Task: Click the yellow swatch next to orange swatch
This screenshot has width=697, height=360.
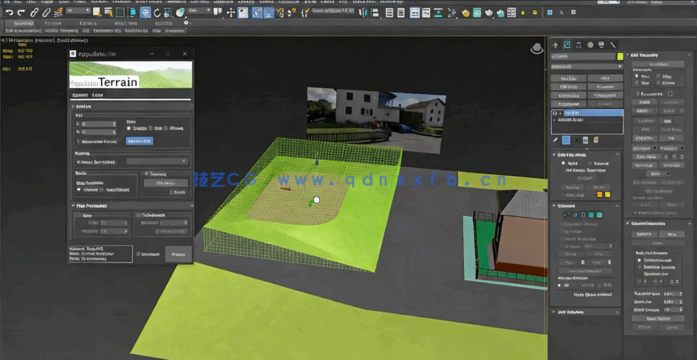Action: point(608,195)
